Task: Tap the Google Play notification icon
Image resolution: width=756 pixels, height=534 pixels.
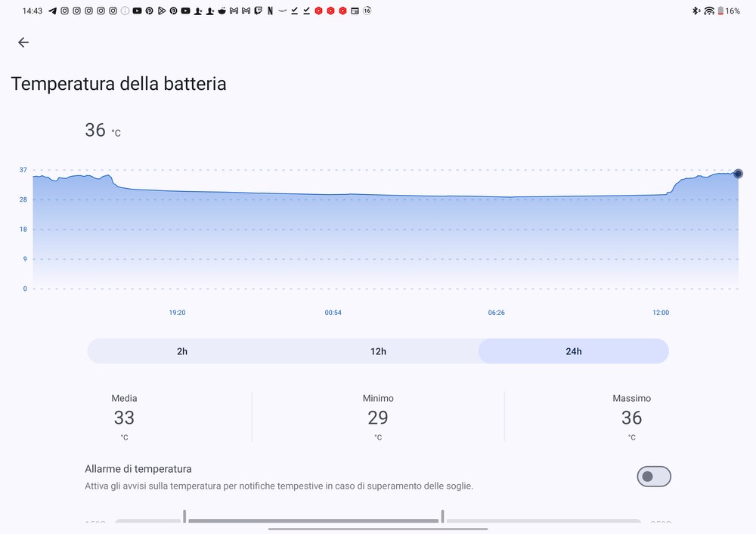Action: pyautogui.click(x=162, y=11)
